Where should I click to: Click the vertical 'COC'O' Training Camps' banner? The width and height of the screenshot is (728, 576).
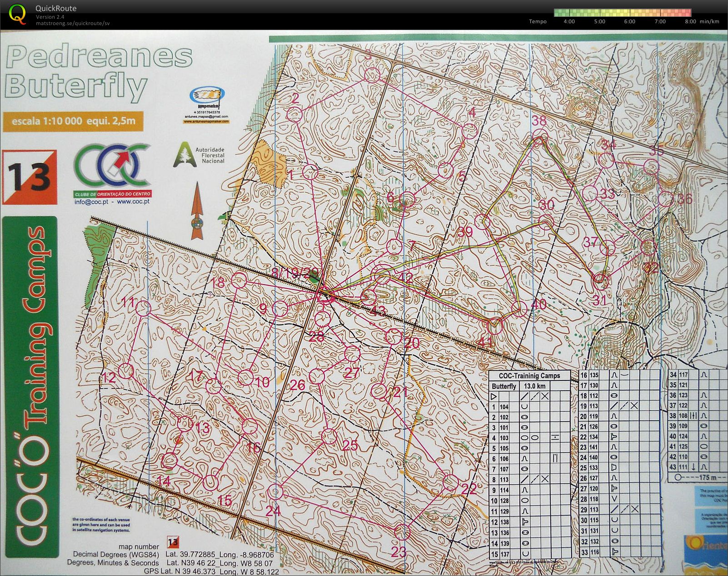[x=30, y=387]
